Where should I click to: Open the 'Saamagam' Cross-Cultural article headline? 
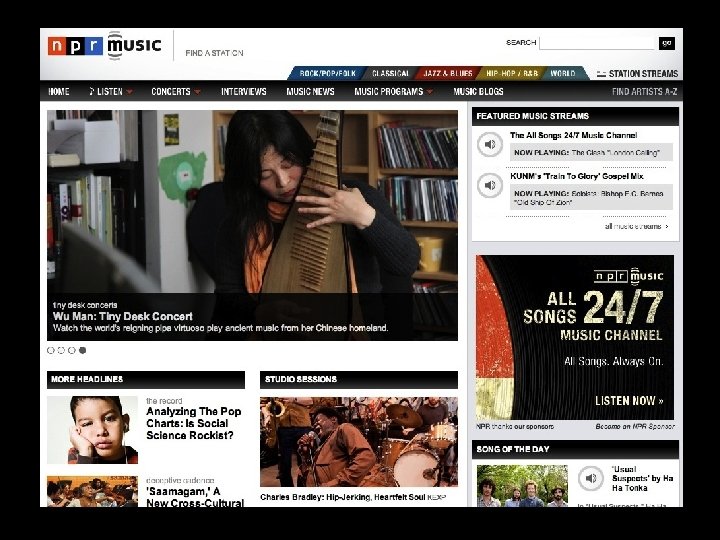pos(195,497)
